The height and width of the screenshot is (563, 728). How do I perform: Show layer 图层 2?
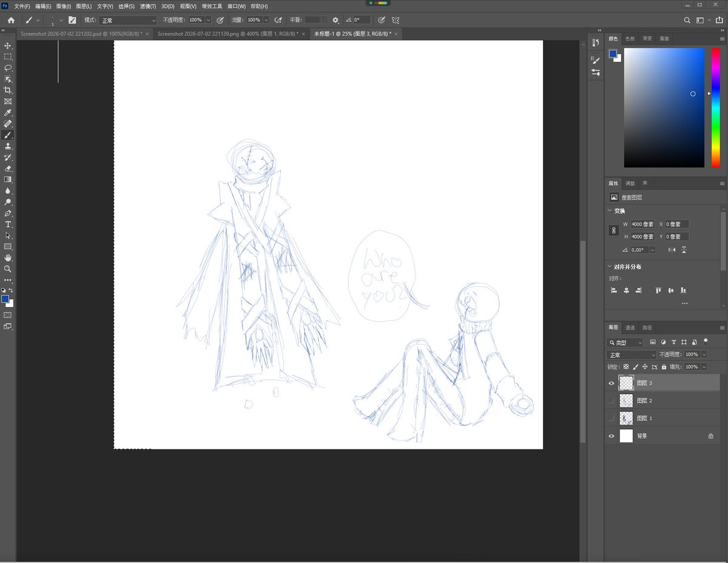[611, 401]
